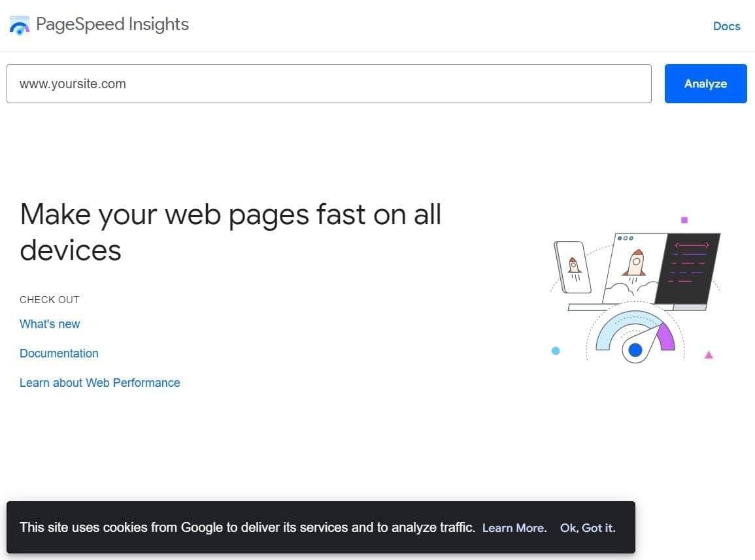Click the PageSpeed Insights logo icon

point(20,25)
